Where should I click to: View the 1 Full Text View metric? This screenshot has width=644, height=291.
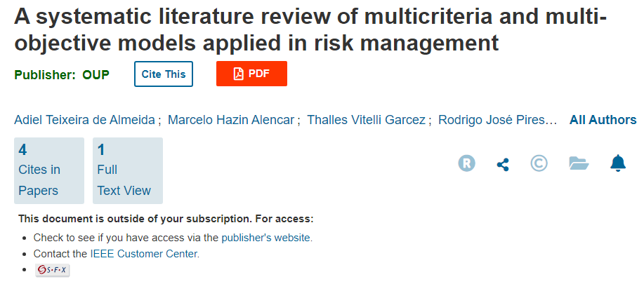(x=128, y=170)
